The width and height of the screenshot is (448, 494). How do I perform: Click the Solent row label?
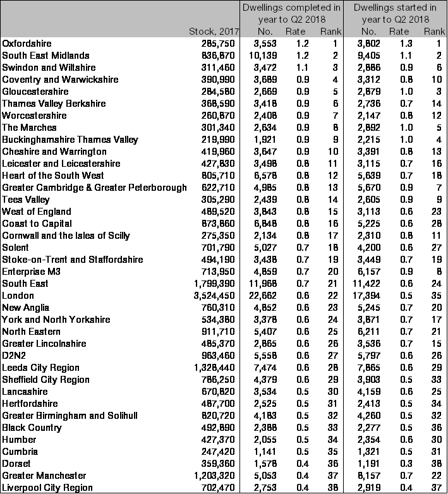[14, 247]
